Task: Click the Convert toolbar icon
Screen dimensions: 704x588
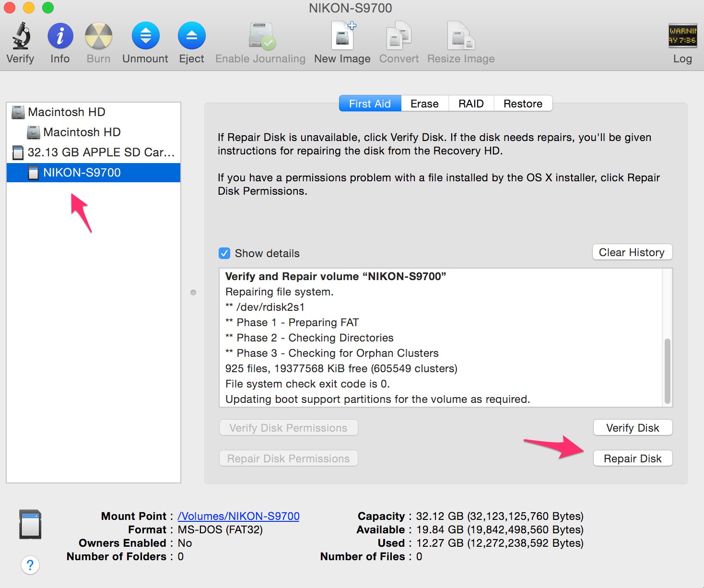Action: coord(399,36)
